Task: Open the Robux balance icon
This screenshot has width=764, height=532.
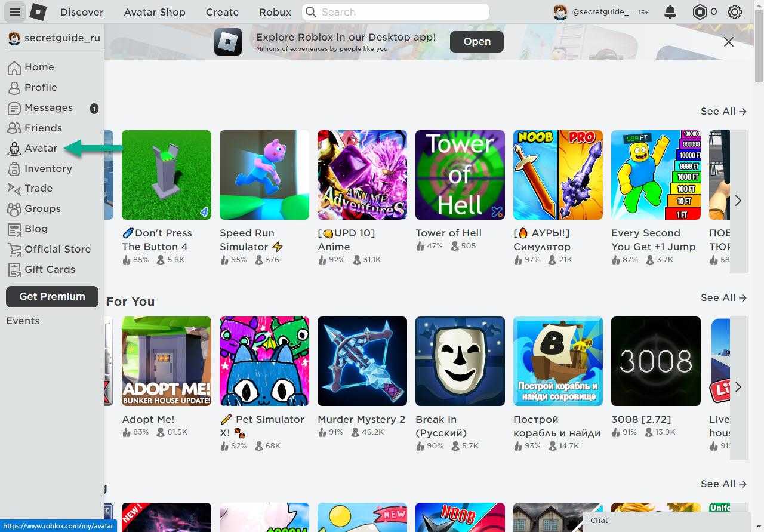Action: pyautogui.click(x=700, y=12)
